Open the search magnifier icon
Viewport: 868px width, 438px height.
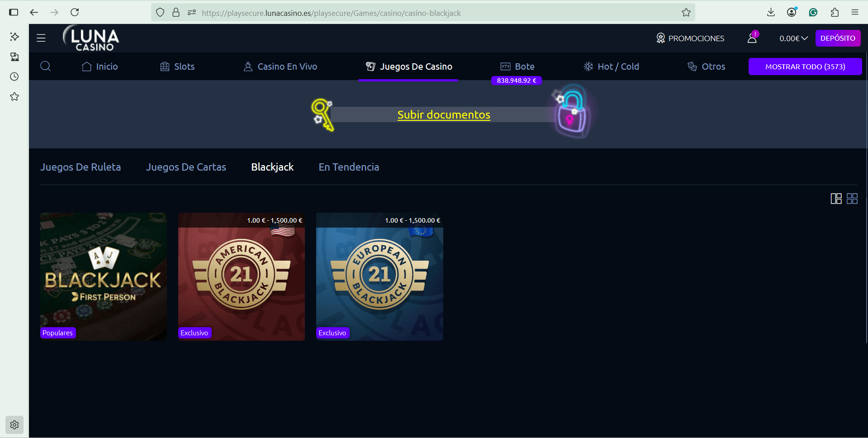pyautogui.click(x=45, y=67)
